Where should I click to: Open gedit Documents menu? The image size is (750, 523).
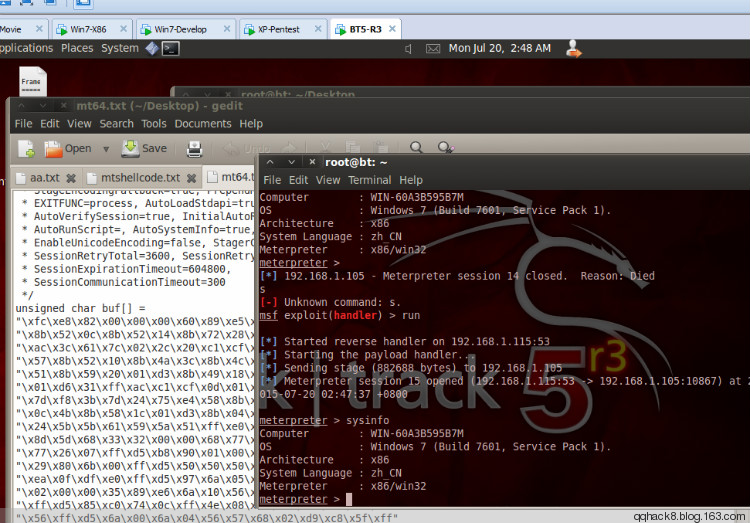[x=203, y=124]
